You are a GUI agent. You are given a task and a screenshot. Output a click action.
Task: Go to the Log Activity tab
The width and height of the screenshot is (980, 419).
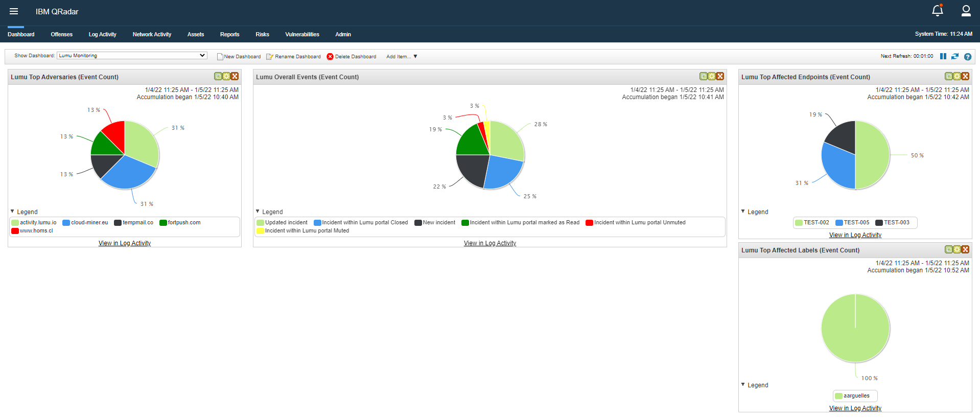point(102,34)
